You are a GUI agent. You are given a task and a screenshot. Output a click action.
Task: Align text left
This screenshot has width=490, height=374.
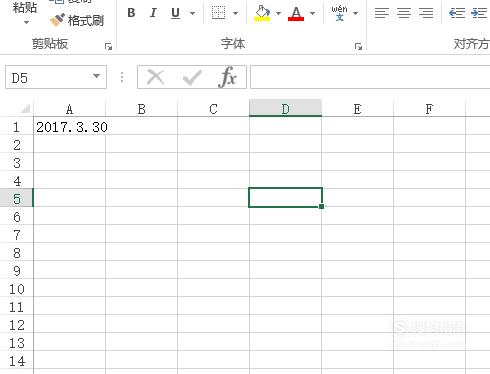tap(382, 13)
